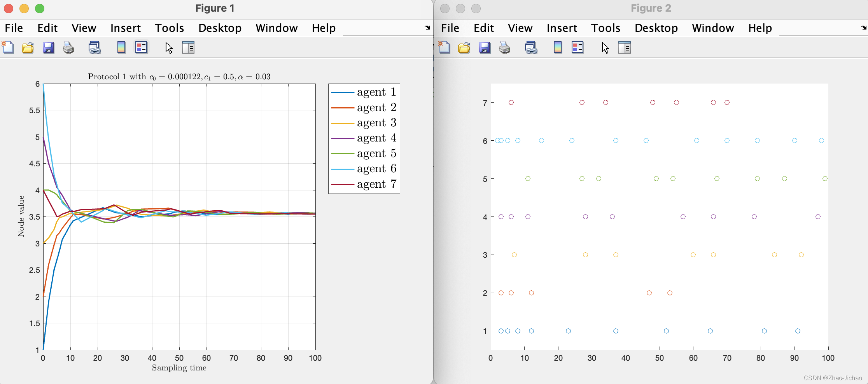Open Property Inspector icon in Figure 1 toolbar

[188, 47]
